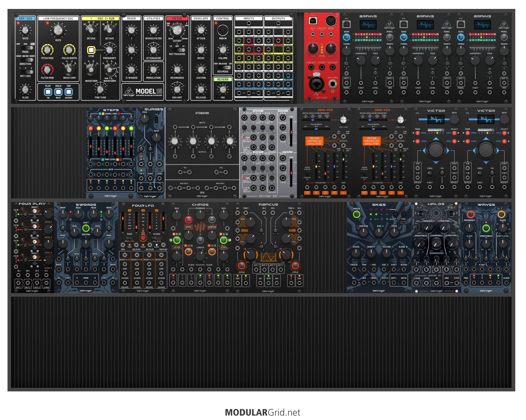Click the red-ringed RATE button on Chaos
The width and height of the screenshot is (526, 420).
click(x=188, y=219)
